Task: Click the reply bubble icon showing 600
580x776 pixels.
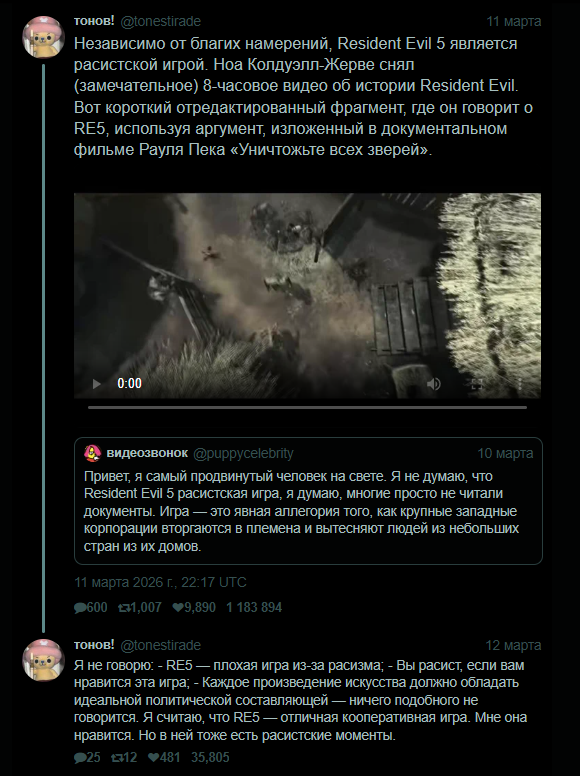Action: (x=80, y=607)
